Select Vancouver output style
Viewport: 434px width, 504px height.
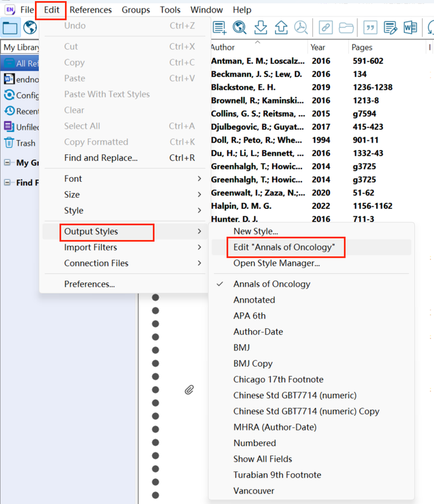coord(254,491)
